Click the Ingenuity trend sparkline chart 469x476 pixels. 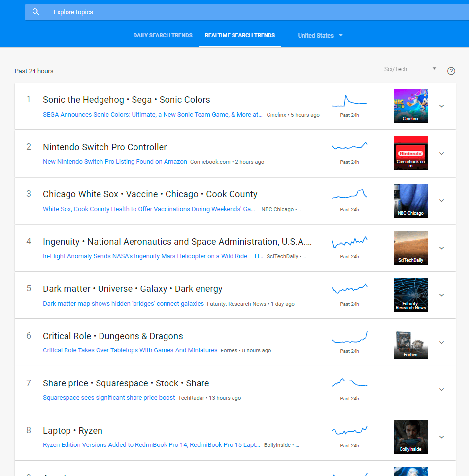pos(349,242)
